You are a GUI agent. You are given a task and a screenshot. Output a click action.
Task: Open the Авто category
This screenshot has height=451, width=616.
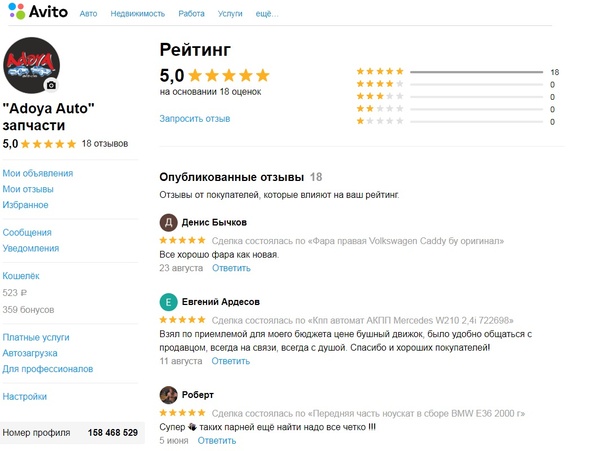(x=88, y=14)
